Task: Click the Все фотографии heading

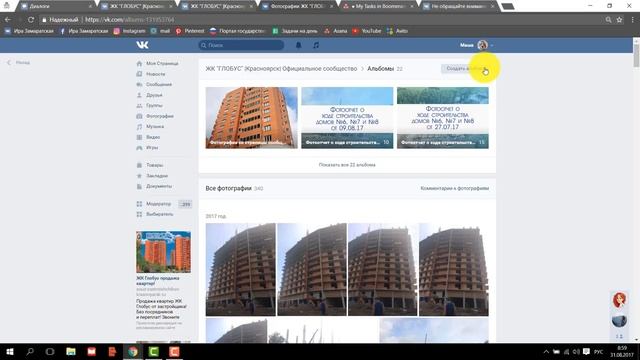Action: pyautogui.click(x=229, y=189)
